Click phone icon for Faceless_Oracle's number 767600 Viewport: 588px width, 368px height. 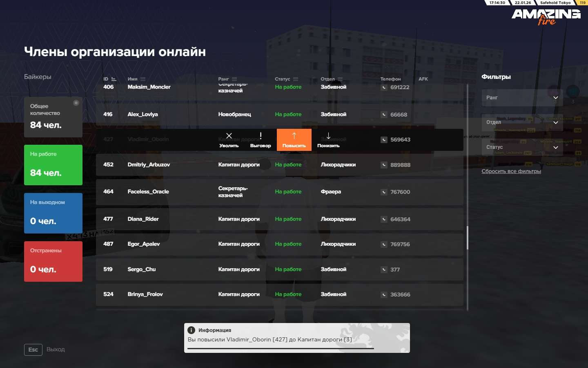(384, 192)
